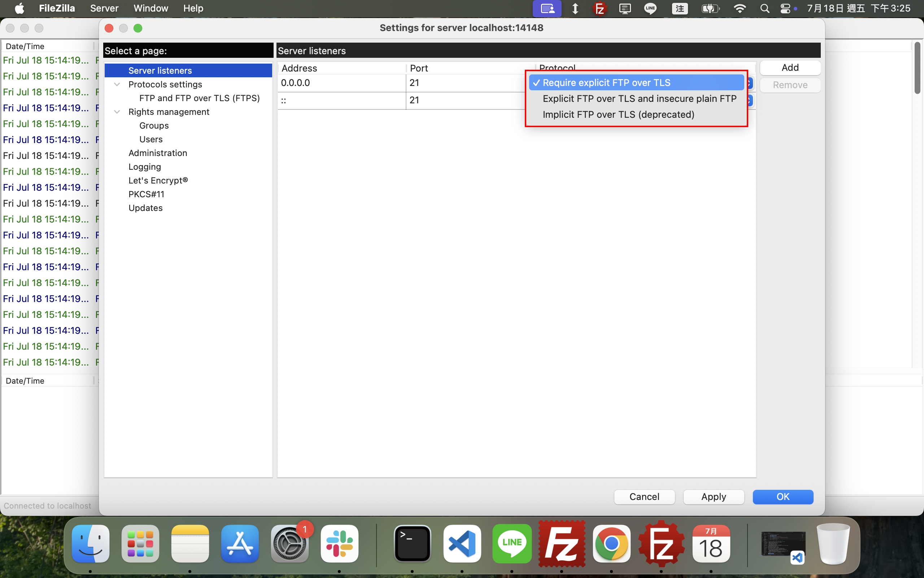Open System Settings from the Dock
The height and width of the screenshot is (578, 924).
tap(290, 544)
